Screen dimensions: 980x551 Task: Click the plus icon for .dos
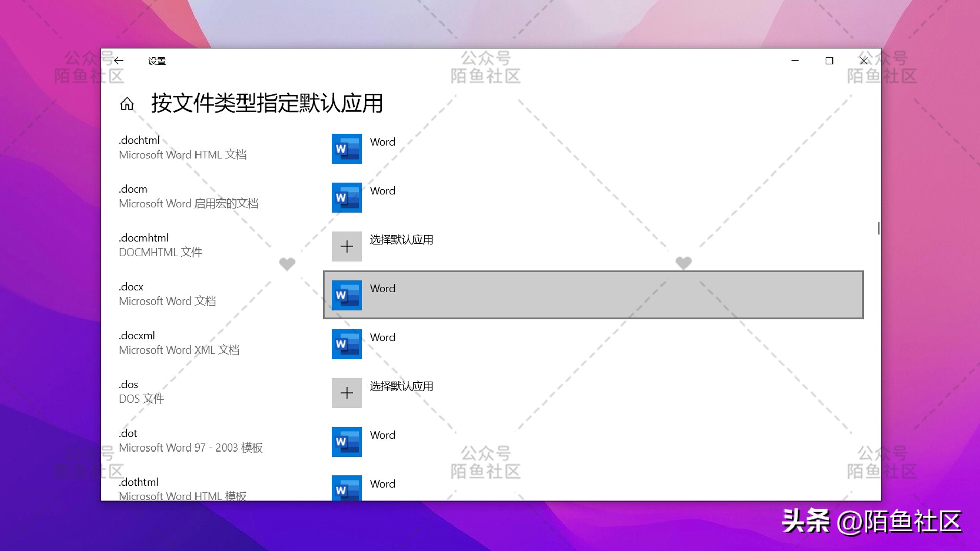(x=347, y=393)
